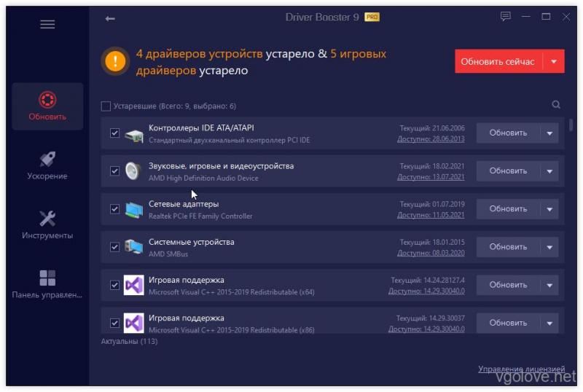Click Visual C++ x64 Visual Studio icon
Viewport: 583px width, 392px height.
(134, 286)
